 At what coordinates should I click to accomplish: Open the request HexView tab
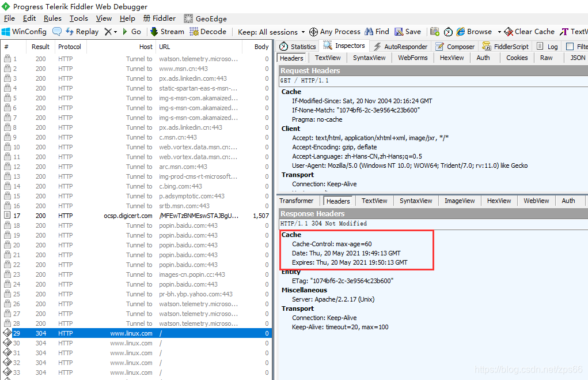pyautogui.click(x=452, y=58)
